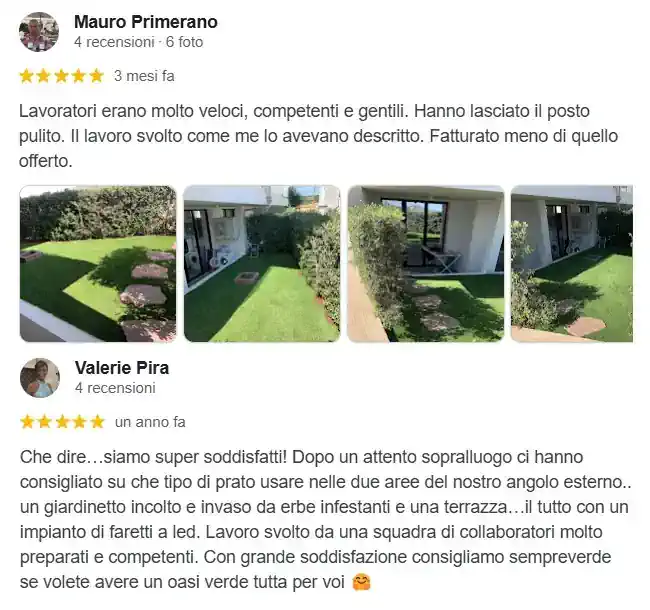Open second photo showing lawn beside hedge
650x610 pixels.
pos(262,264)
